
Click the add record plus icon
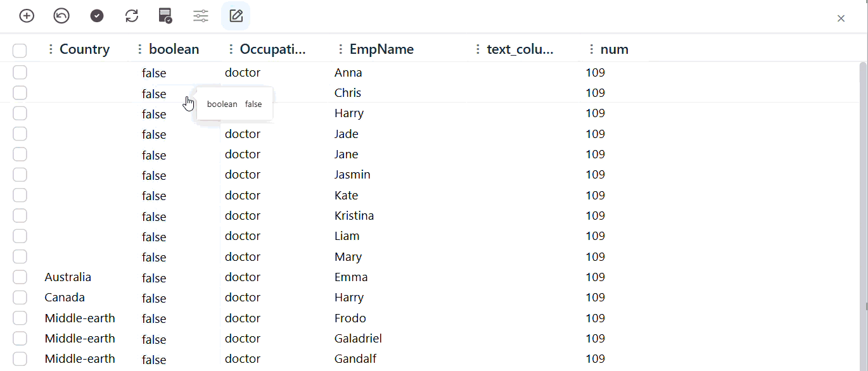27,16
